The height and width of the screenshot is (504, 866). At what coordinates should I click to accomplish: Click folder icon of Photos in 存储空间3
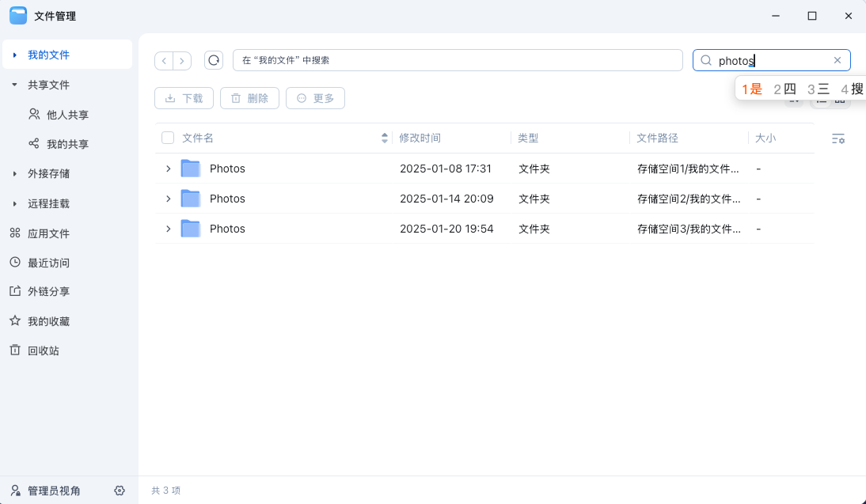click(191, 229)
